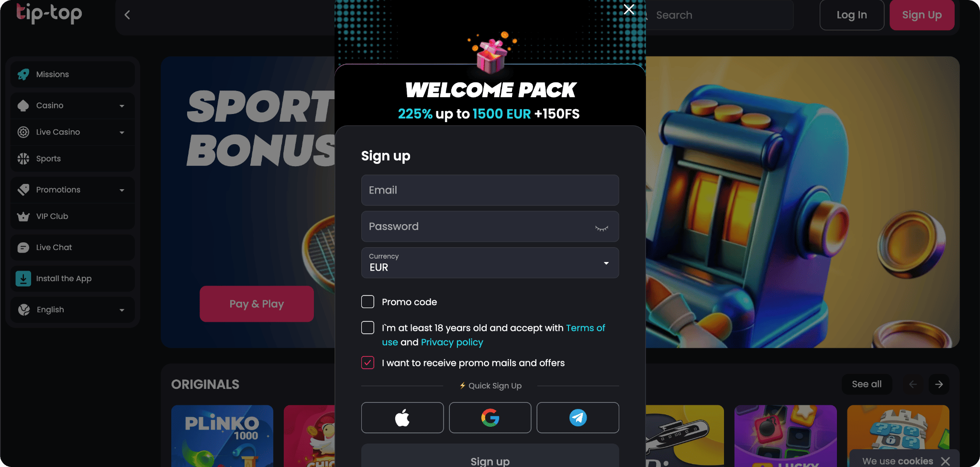Open the Sports menu item

point(73,159)
